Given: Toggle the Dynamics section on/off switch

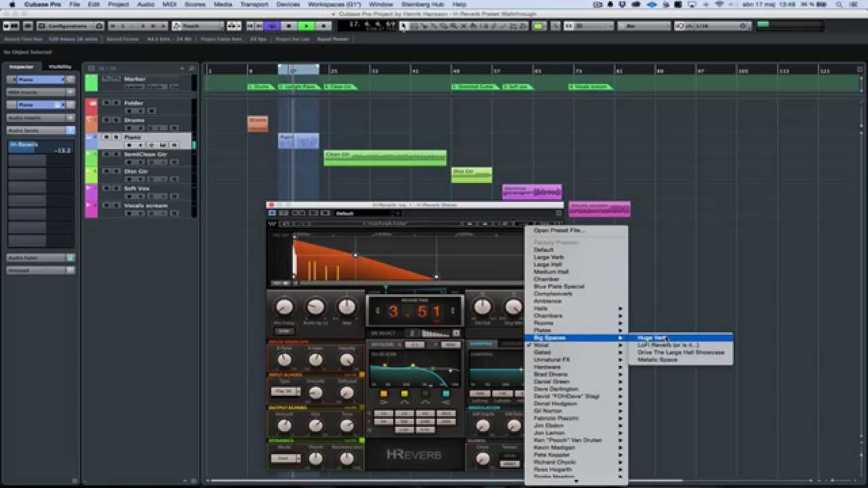Looking at the screenshot, I should click(361, 441).
